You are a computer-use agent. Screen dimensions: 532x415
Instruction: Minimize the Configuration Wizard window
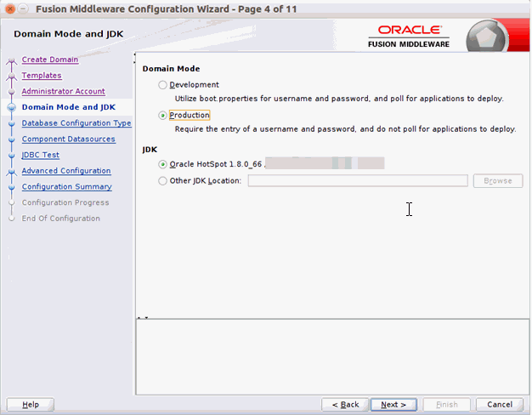pyautogui.click(x=23, y=9)
